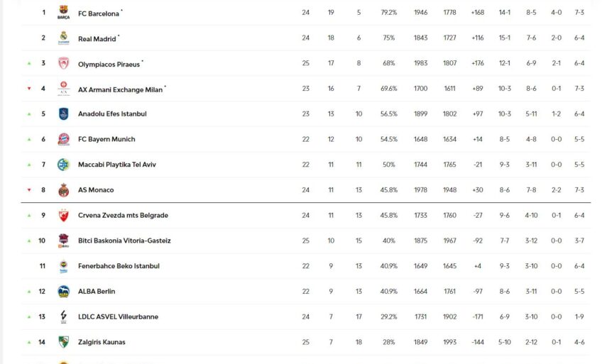Click the AS Monaco crest icon

64,190
